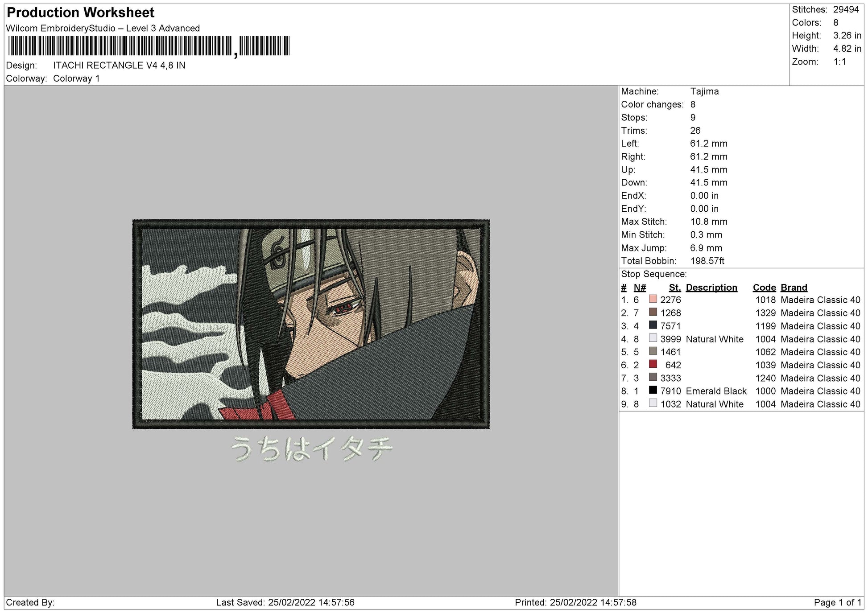Click thread code "1000" in the Emerald Black row
This screenshot has width=868, height=613.
[x=765, y=391]
